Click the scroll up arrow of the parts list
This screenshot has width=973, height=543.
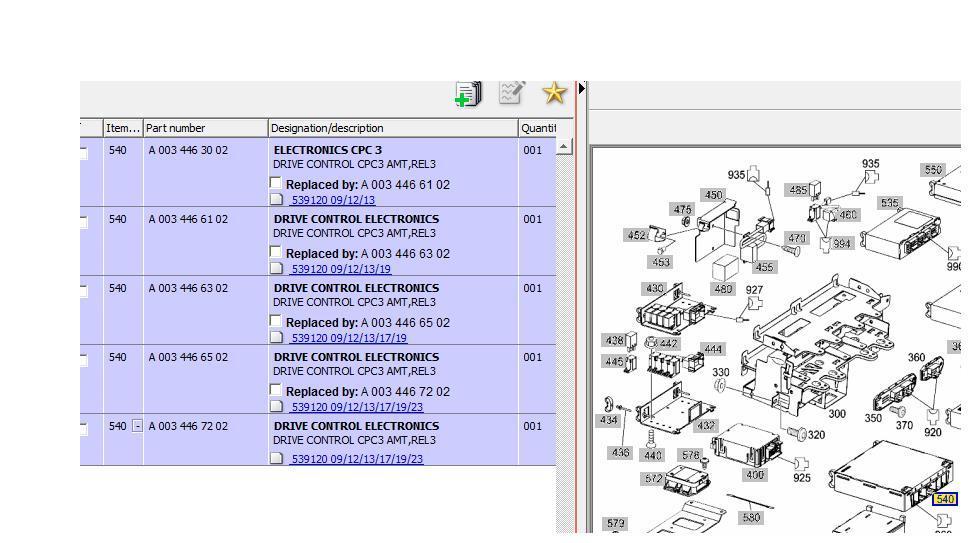pos(563,147)
